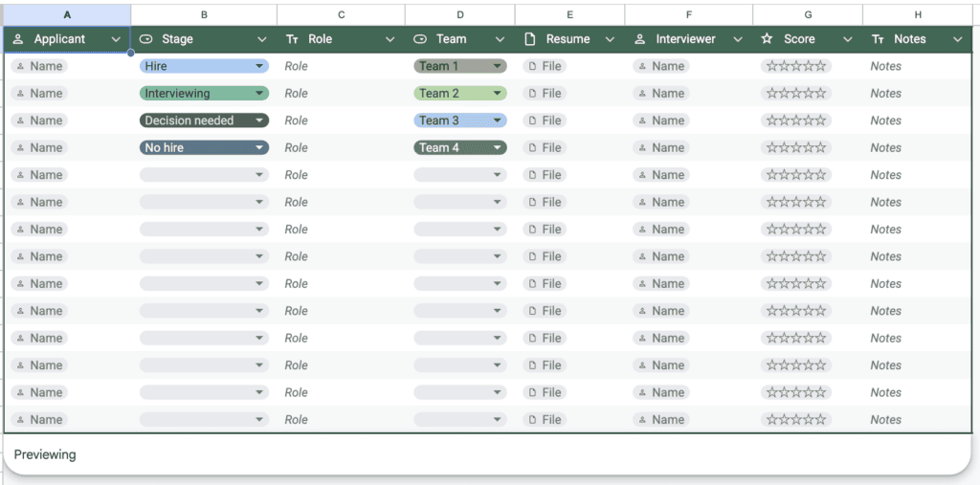The height and width of the screenshot is (485, 980).
Task: Open the Interviewer column header menu chevron
Action: 738,39
